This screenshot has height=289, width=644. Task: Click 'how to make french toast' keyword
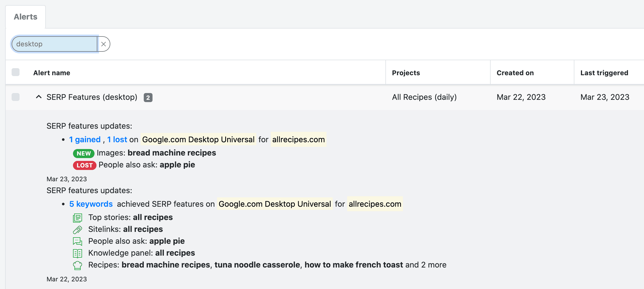[x=354, y=265]
